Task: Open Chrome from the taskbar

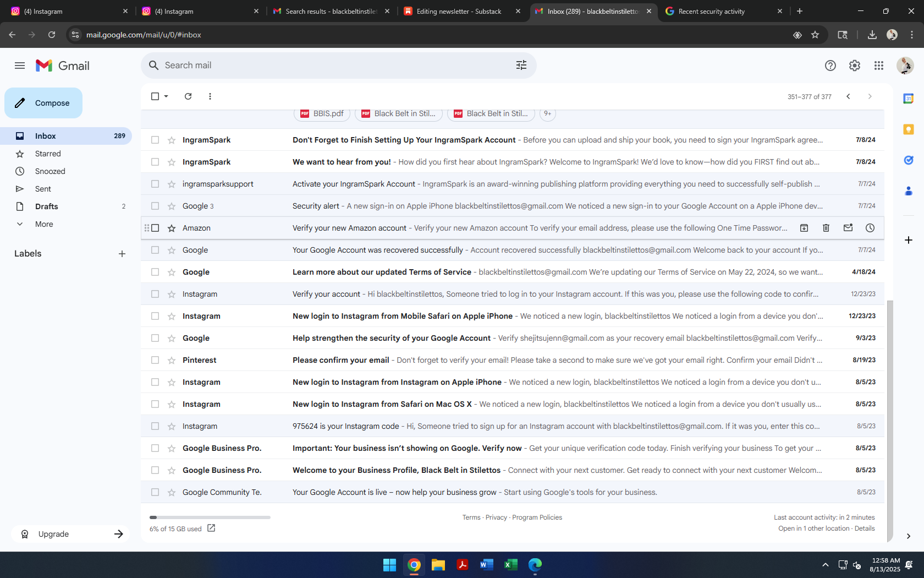Action: pyautogui.click(x=414, y=565)
